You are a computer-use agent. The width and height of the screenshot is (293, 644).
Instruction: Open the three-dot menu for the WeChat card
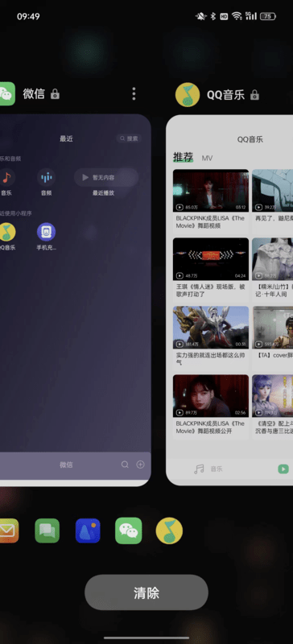click(x=134, y=93)
